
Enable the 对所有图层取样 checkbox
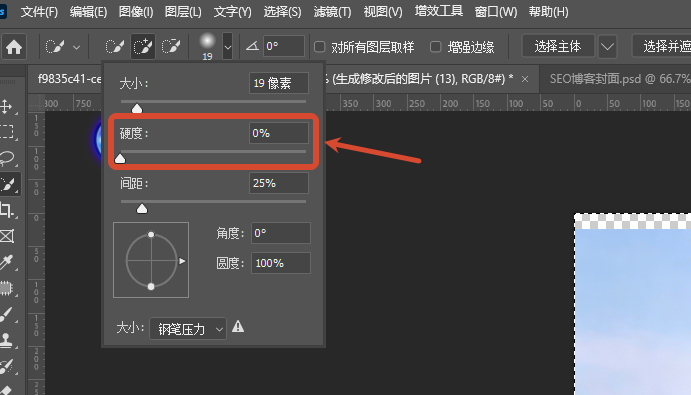click(319, 47)
